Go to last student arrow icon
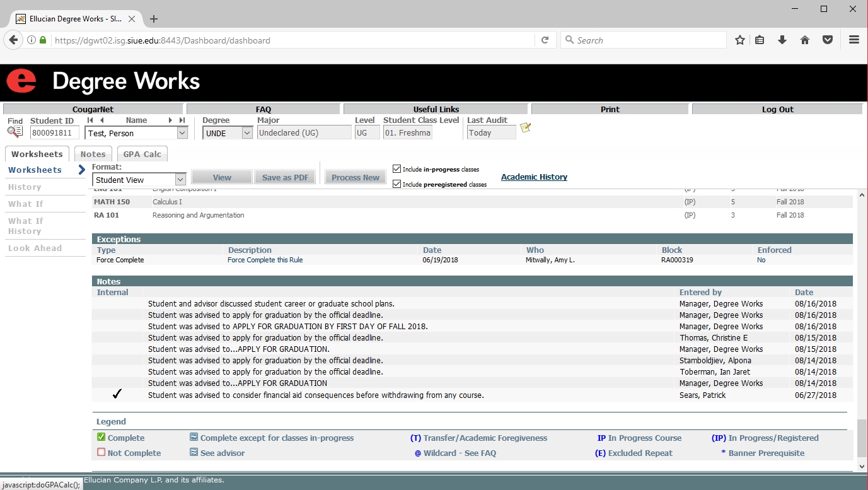This screenshot has width=868, height=490. [x=182, y=120]
